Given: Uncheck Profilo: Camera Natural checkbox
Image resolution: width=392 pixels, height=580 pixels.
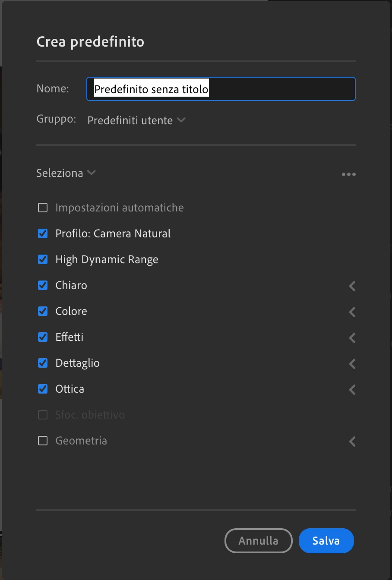Looking at the screenshot, I should [43, 234].
